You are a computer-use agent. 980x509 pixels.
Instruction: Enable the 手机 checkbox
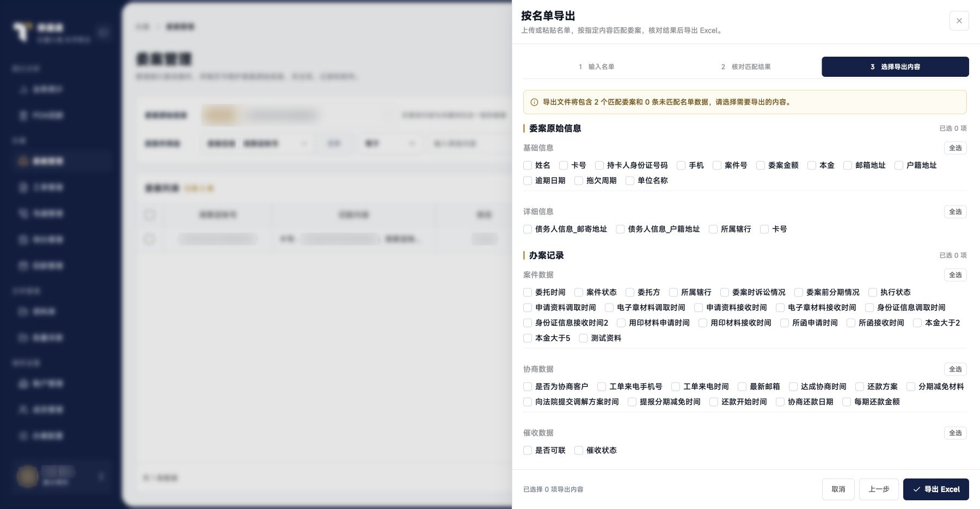(681, 165)
